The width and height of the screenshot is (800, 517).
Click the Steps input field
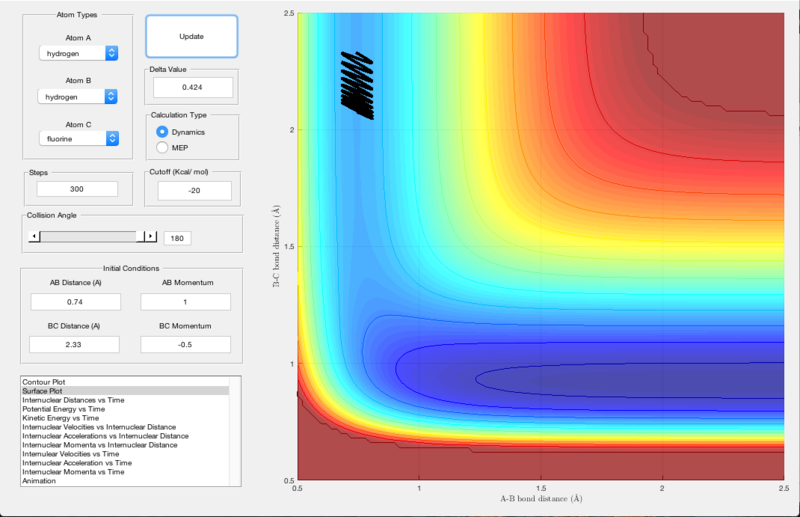point(77,189)
